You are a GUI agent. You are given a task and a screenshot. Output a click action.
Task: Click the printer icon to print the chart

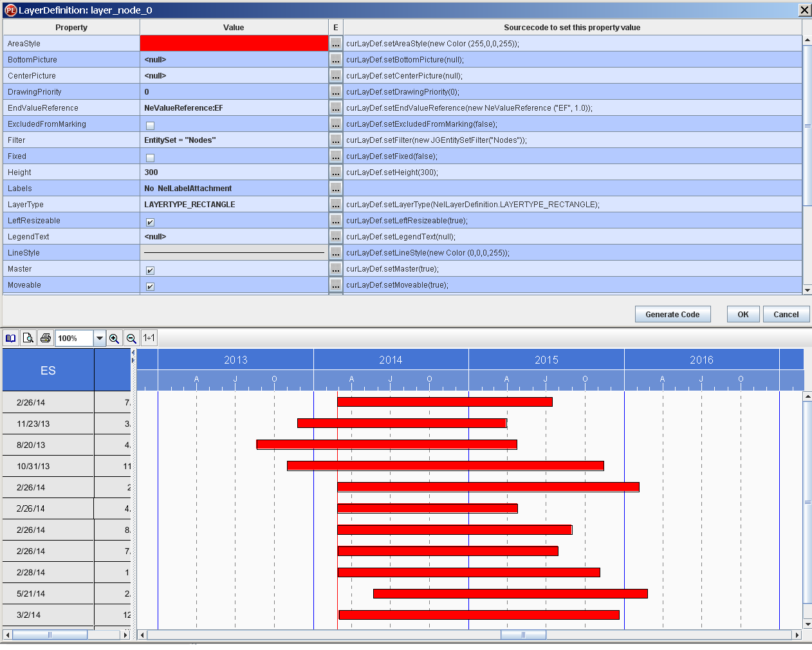click(46, 338)
